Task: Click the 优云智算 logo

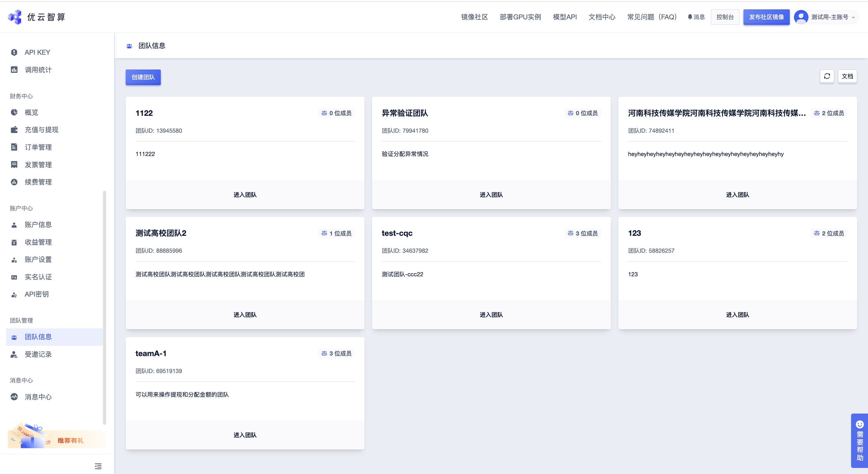Action: click(x=36, y=17)
